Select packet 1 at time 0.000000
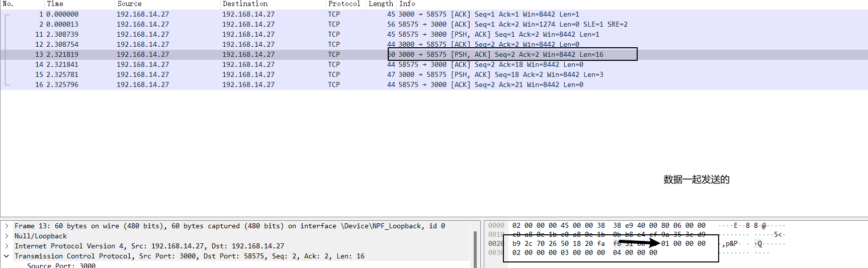The width and height of the screenshot is (868, 268). [x=201, y=15]
